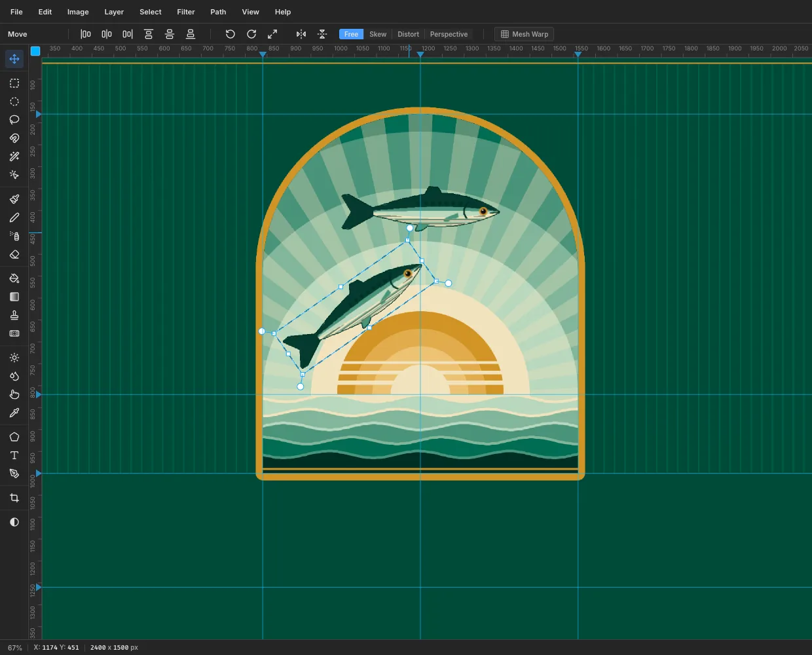Select the Eraser tool
This screenshot has height=655, width=812.
14,254
